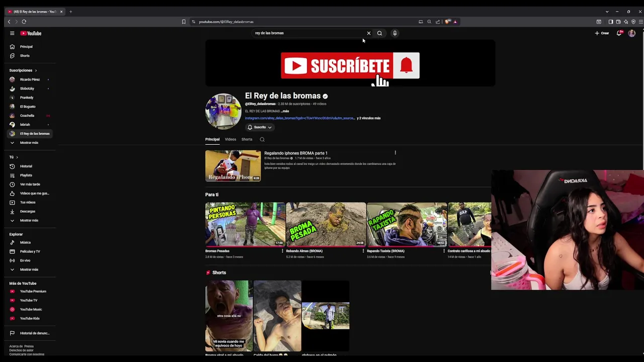This screenshot has width=644, height=362.
Task: Open browser tab search dropdown arrow
Action: [x=607, y=12]
